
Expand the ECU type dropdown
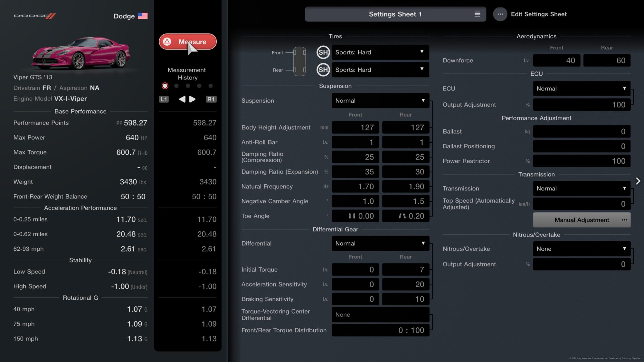pyautogui.click(x=582, y=88)
